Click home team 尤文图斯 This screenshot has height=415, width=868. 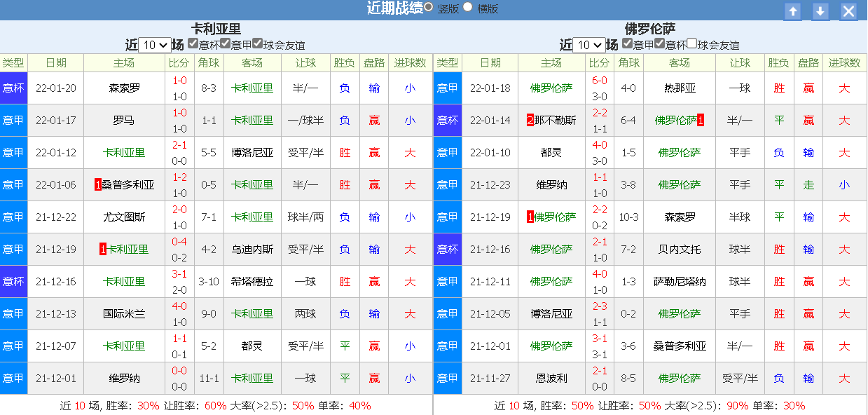[124, 217]
